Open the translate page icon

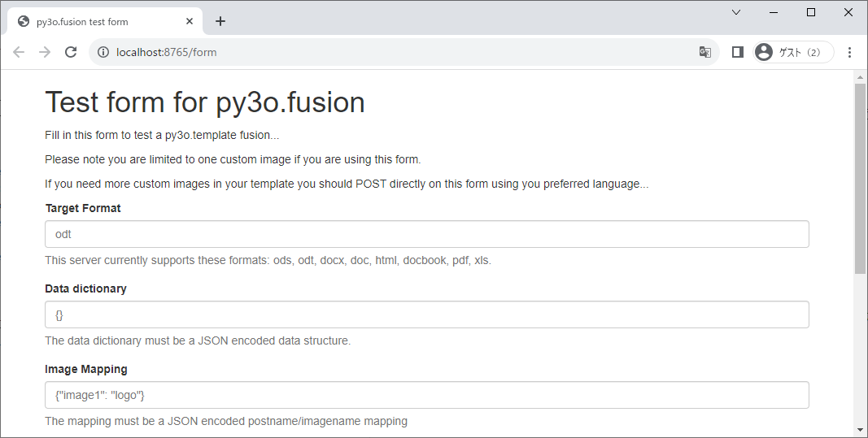[x=704, y=52]
